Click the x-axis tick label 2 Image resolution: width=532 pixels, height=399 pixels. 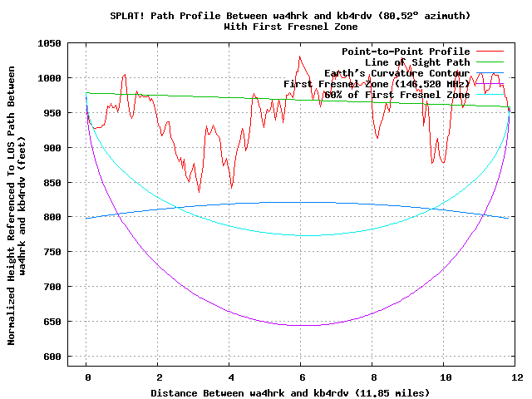point(160,377)
